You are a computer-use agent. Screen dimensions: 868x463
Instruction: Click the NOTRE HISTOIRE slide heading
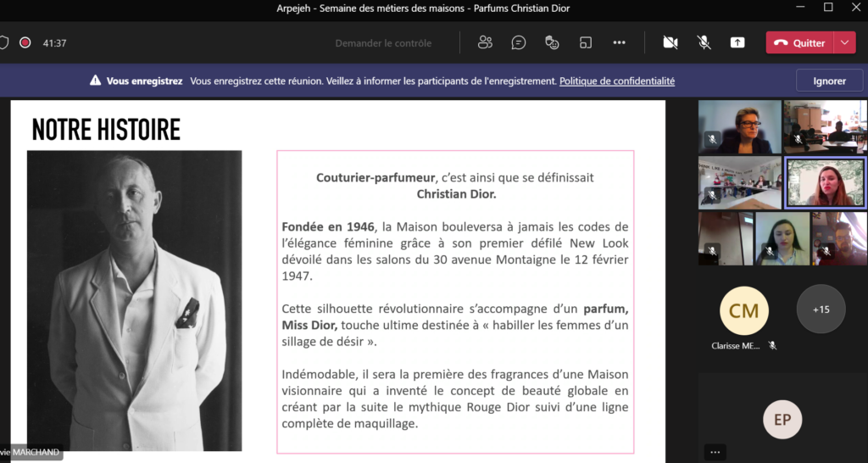(106, 130)
